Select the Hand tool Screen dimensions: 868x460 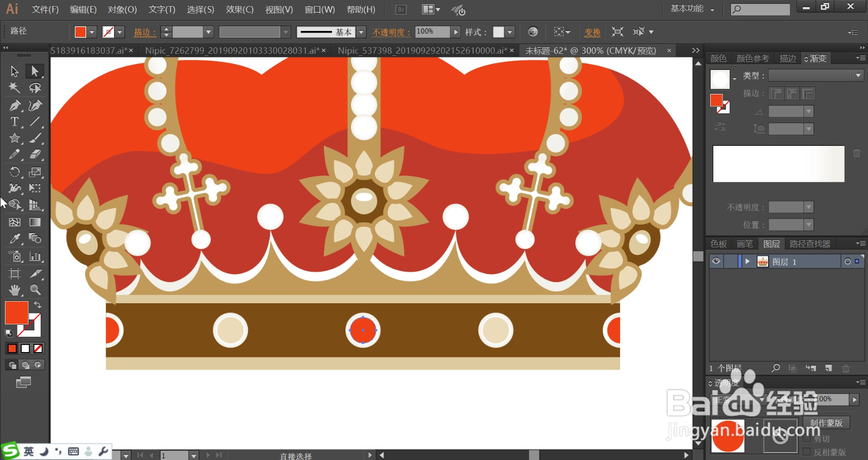pyautogui.click(x=15, y=290)
